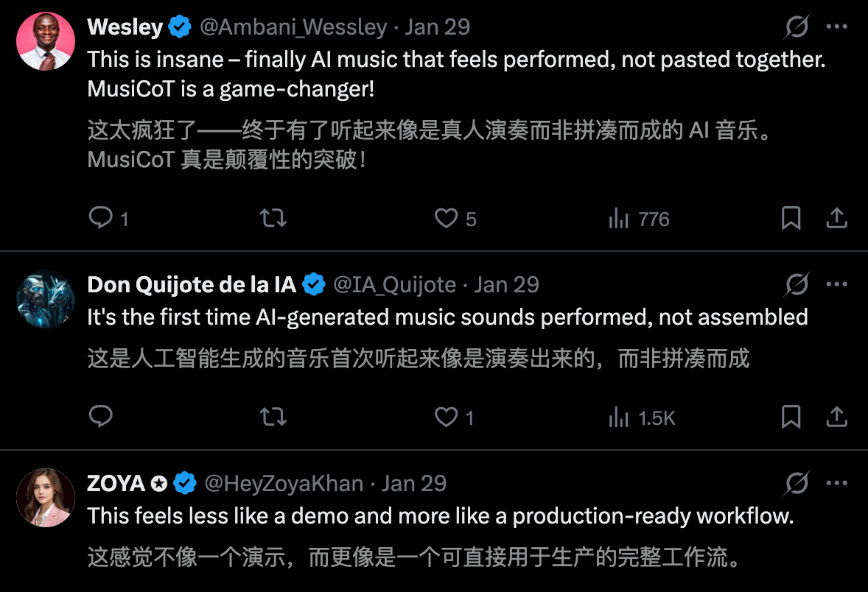Viewport: 868px width, 592px height.
Task: Click ZOYA's profile picture
Action: pos(46,498)
